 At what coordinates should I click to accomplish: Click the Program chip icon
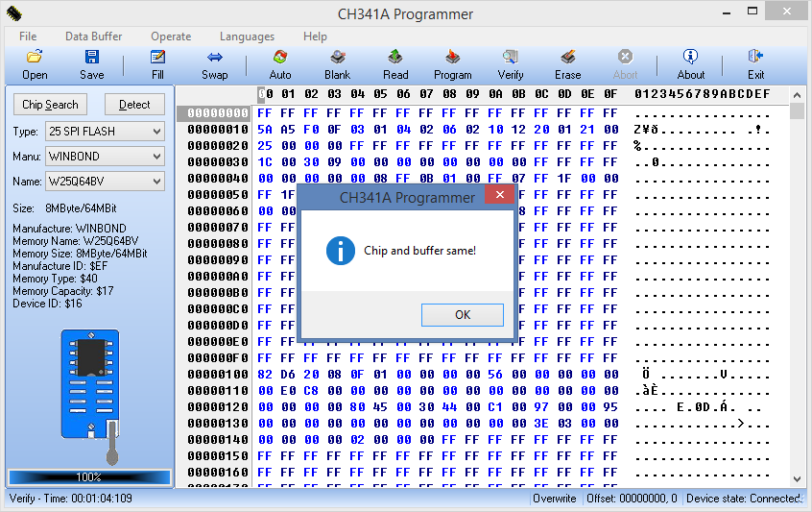(453, 57)
